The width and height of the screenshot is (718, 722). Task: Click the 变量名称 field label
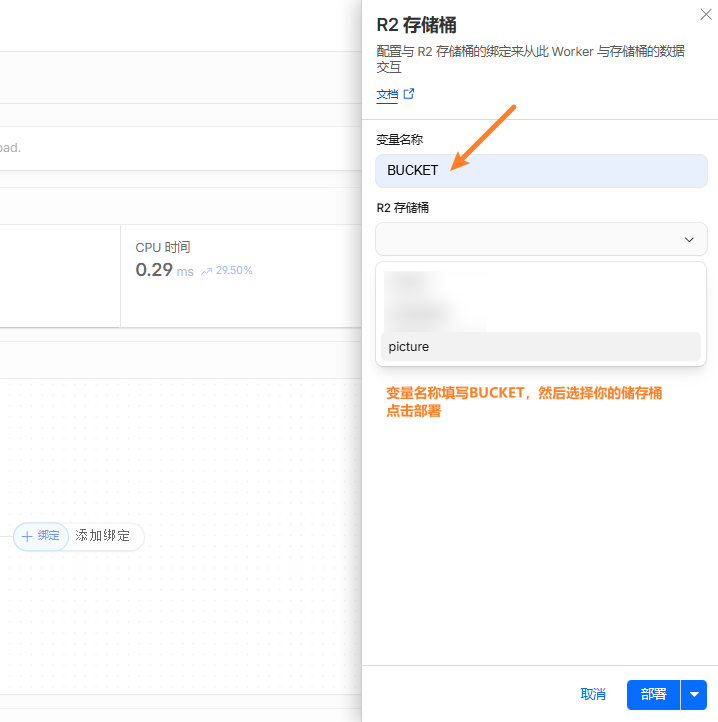399,140
